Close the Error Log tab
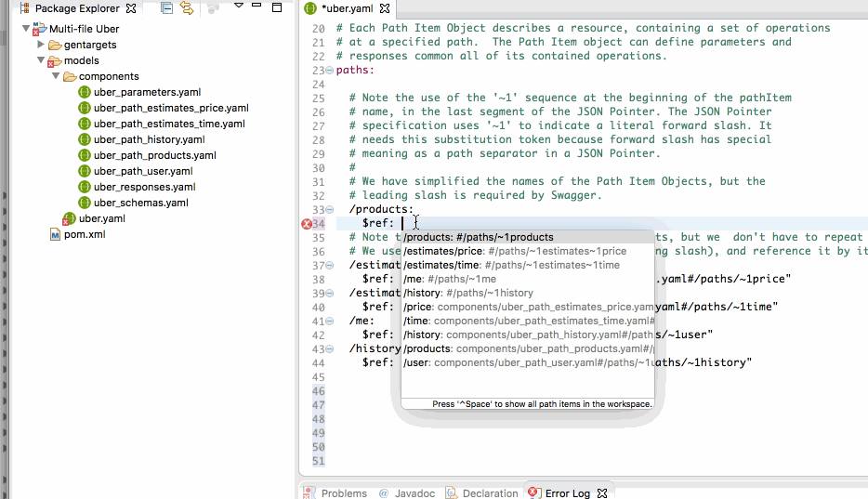 (x=602, y=492)
